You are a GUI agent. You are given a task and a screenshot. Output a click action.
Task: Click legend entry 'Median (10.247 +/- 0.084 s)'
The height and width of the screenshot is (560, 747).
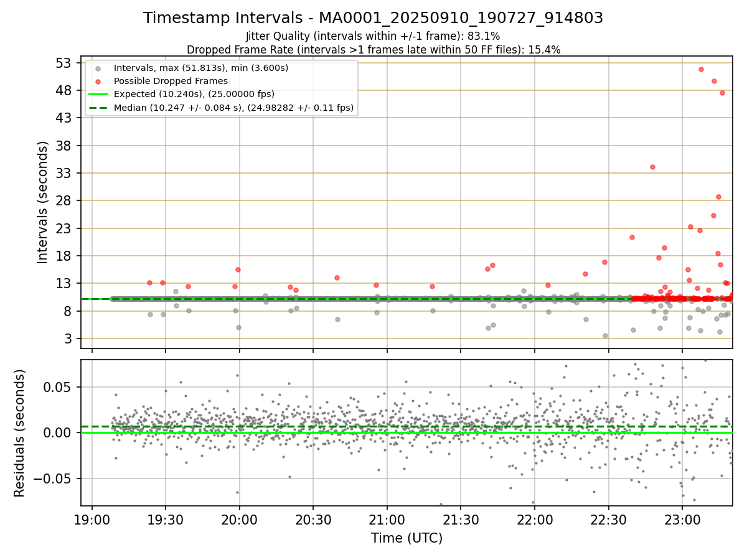[233, 108]
